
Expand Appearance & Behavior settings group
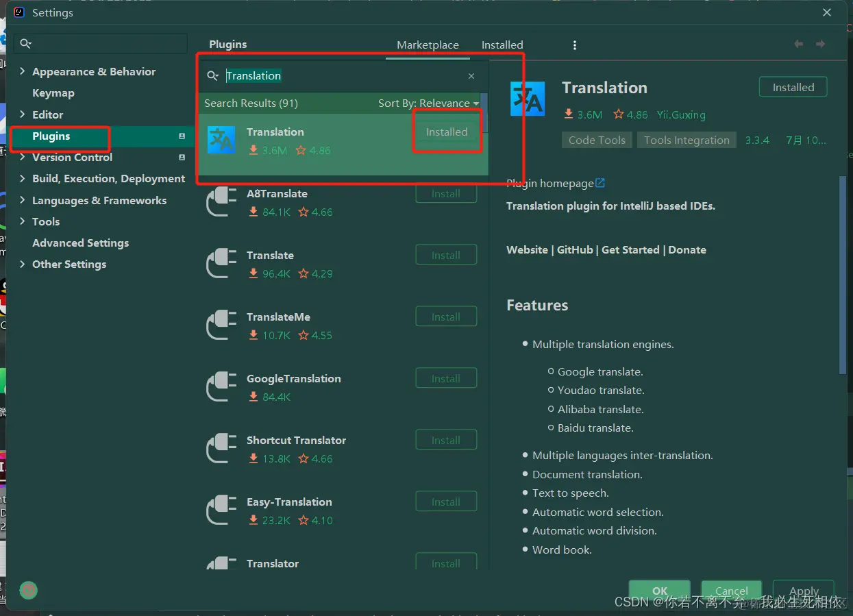[x=23, y=71]
